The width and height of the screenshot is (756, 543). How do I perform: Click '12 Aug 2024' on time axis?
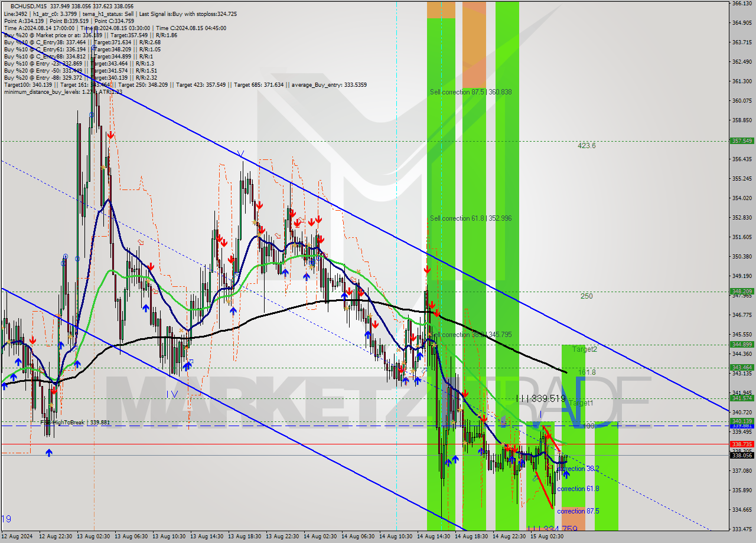[x=18, y=537]
